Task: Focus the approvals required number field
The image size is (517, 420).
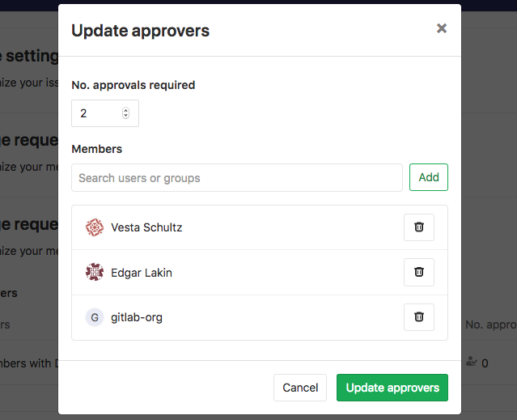Action: click(97, 113)
